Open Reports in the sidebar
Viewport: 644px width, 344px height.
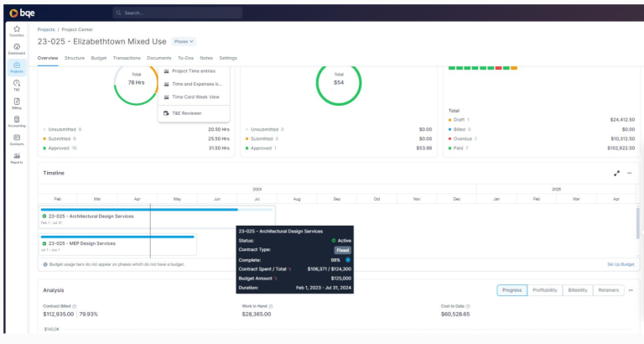[x=17, y=158]
